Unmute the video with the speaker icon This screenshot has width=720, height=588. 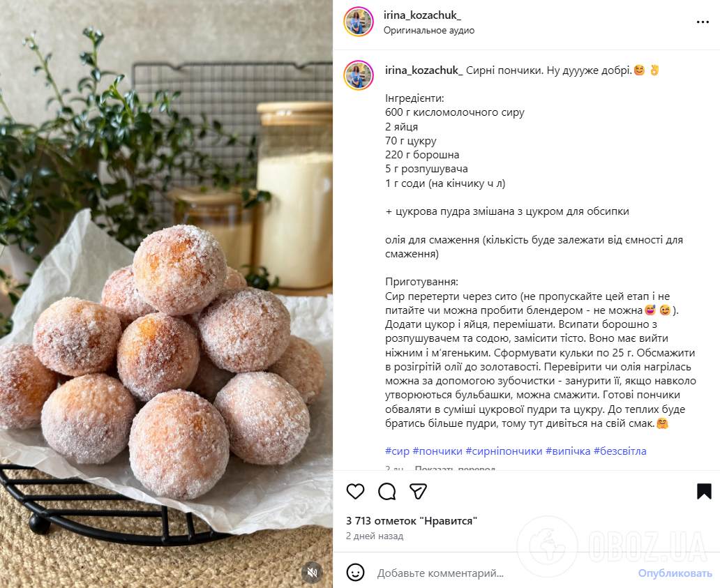click(x=313, y=572)
